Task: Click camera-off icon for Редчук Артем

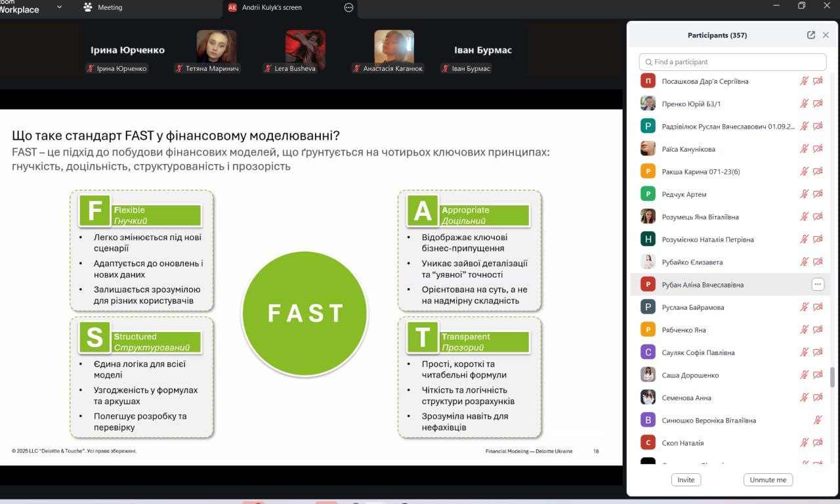Action: click(818, 194)
